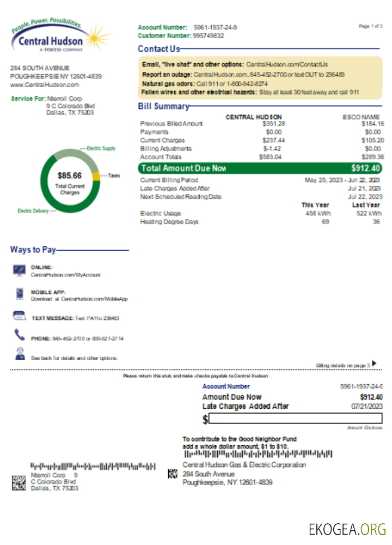Viewport: 392px width, 545px height.
Task: Click ESCO previous amount $184.16
Action: click(372, 124)
